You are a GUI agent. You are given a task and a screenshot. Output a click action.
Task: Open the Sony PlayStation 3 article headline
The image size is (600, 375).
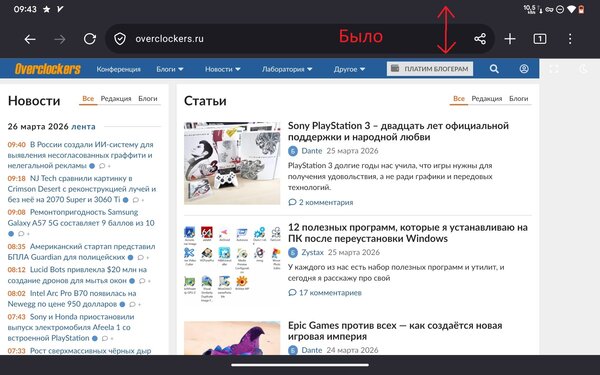coord(398,131)
